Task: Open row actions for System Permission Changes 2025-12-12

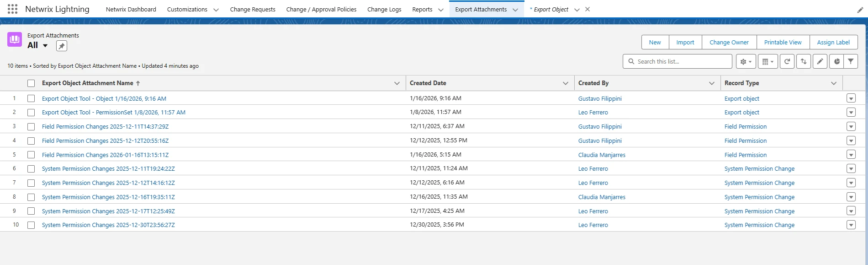Action: [851, 183]
